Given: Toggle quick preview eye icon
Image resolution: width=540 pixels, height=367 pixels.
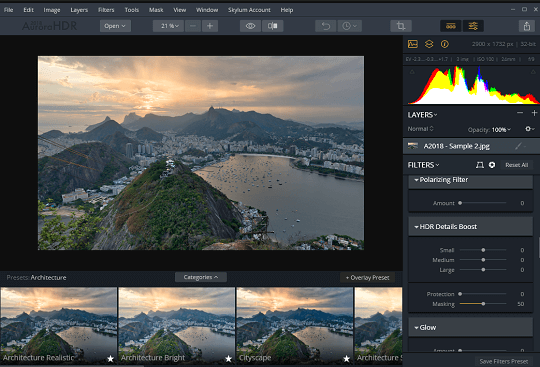Looking at the screenshot, I should tap(250, 26).
